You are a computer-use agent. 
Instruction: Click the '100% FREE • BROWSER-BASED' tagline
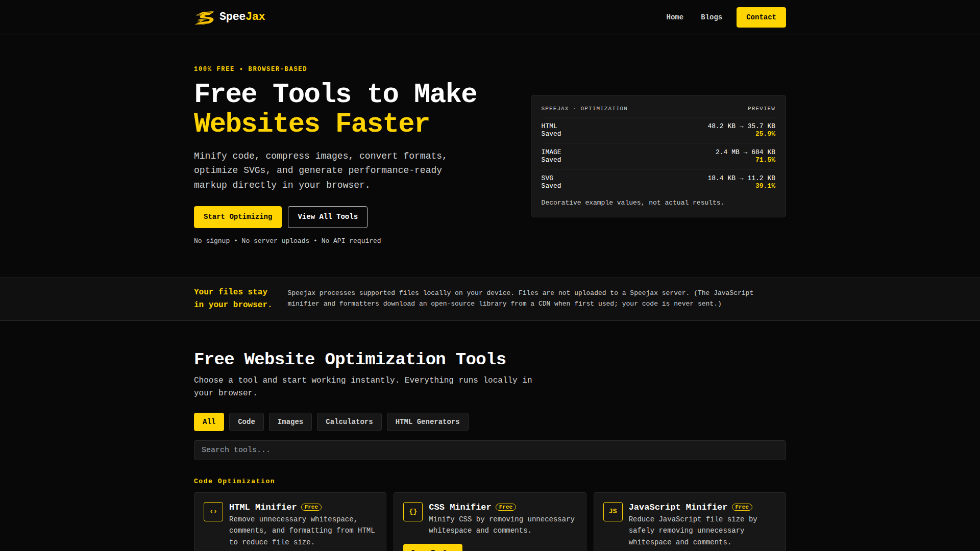[250, 69]
